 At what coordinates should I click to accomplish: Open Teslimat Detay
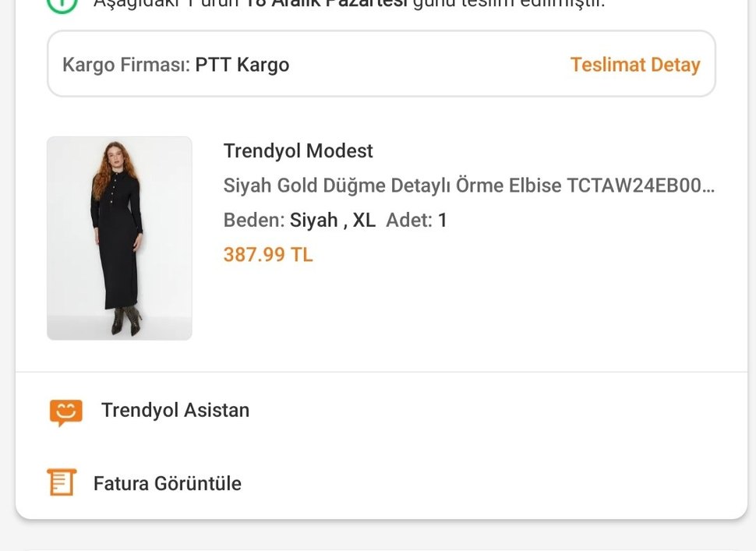(x=635, y=65)
